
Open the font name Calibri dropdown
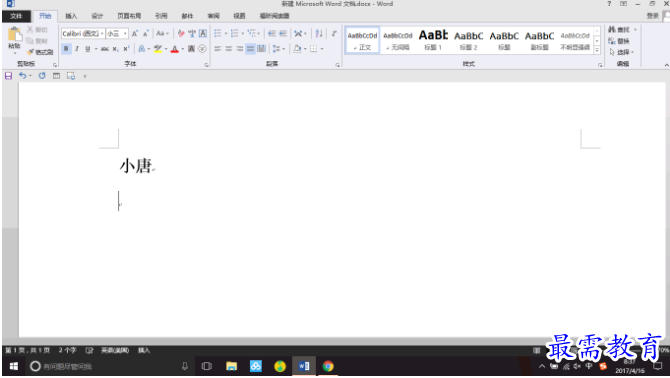click(x=102, y=33)
